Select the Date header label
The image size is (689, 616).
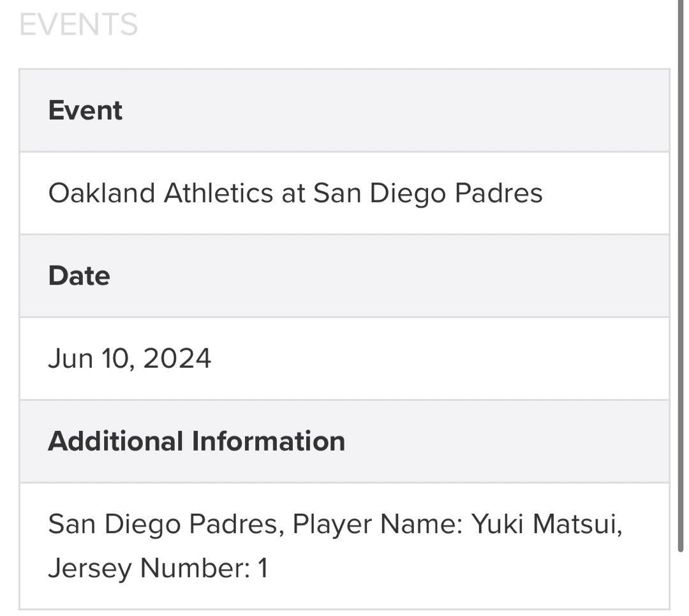78,276
